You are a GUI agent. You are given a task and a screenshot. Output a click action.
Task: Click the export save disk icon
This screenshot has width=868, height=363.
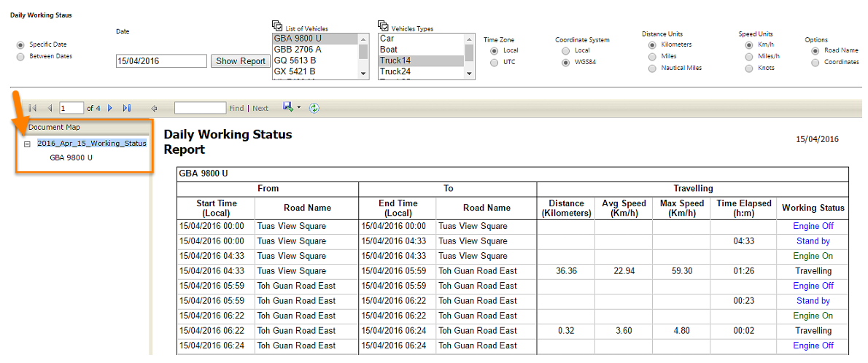pyautogui.click(x=288, y=107)
